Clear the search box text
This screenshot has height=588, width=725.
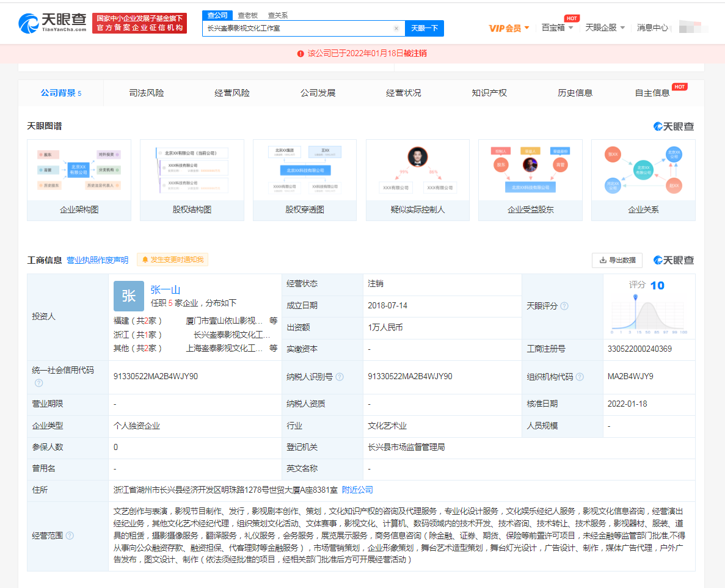click(396, 28)
